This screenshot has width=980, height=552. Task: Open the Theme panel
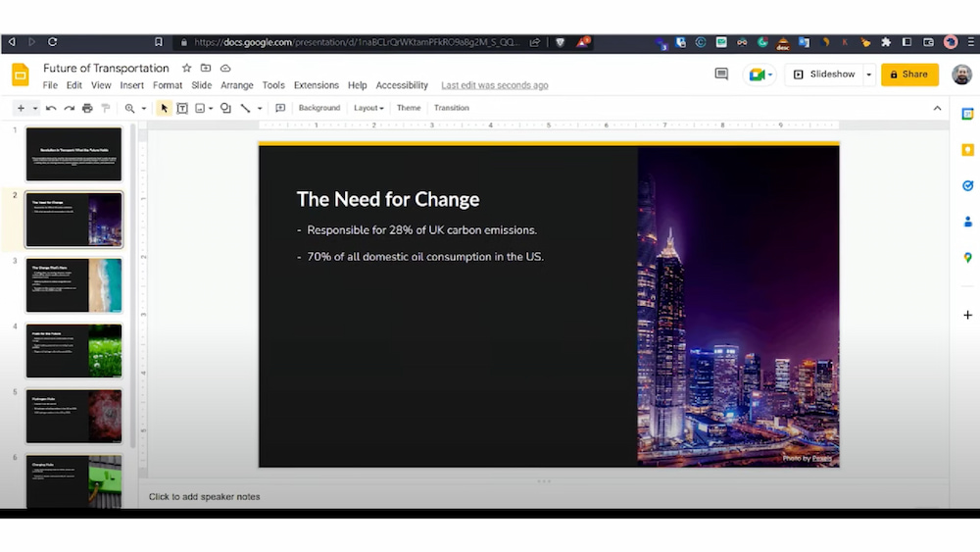pos(409,108)
